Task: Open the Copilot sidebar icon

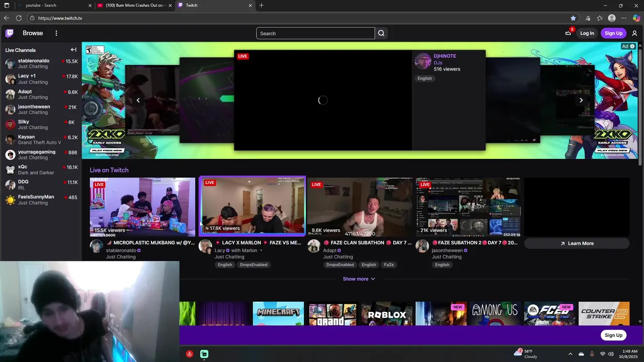Action: (636, 18)
